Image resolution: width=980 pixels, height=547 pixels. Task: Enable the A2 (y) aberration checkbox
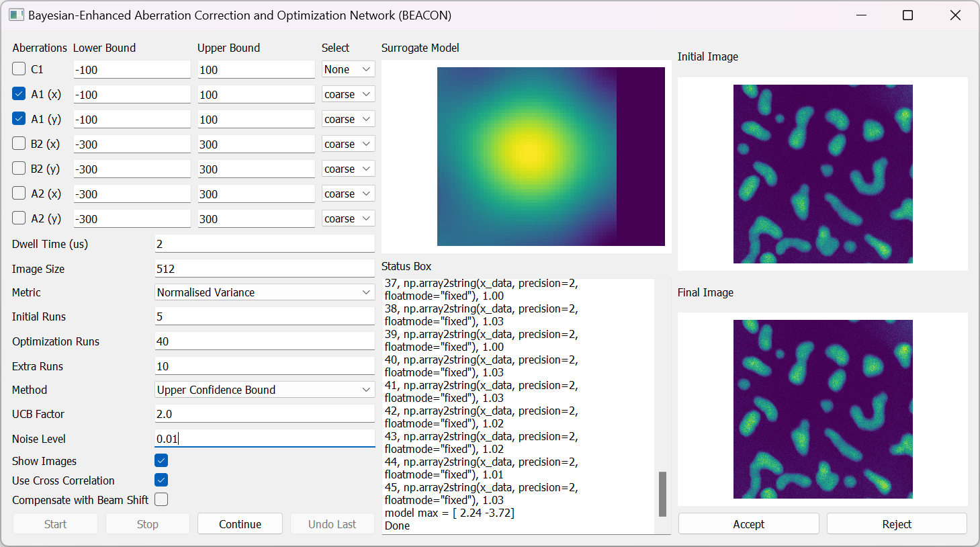click(19, 218)
